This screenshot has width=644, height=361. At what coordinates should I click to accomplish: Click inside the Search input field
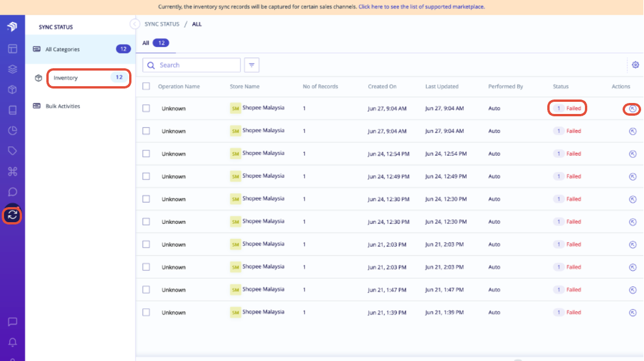(x=191, y=65)
